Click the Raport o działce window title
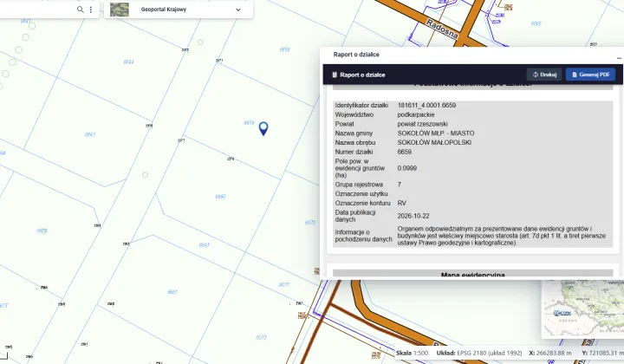Viewport: 624px width, 364px height. (356, 55)
